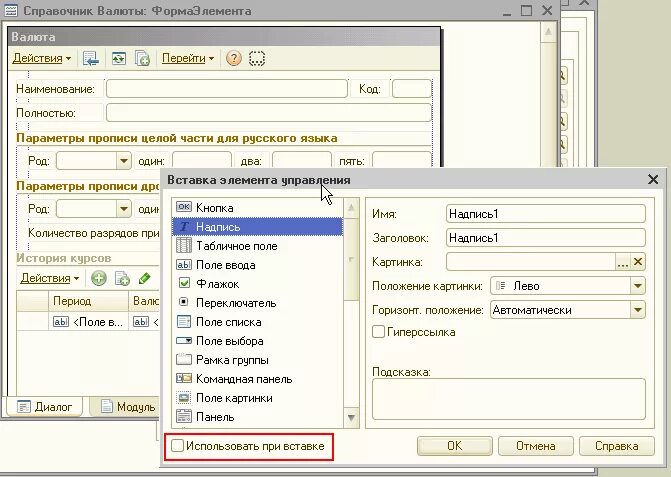Click the Подсказка text area
Image resolution: width=671 pixels, height=477 pixels.
point(509,399)
